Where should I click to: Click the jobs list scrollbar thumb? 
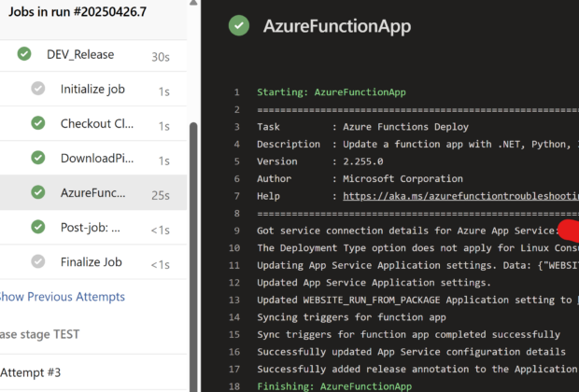pyautogui.click(x=193, y=257)
